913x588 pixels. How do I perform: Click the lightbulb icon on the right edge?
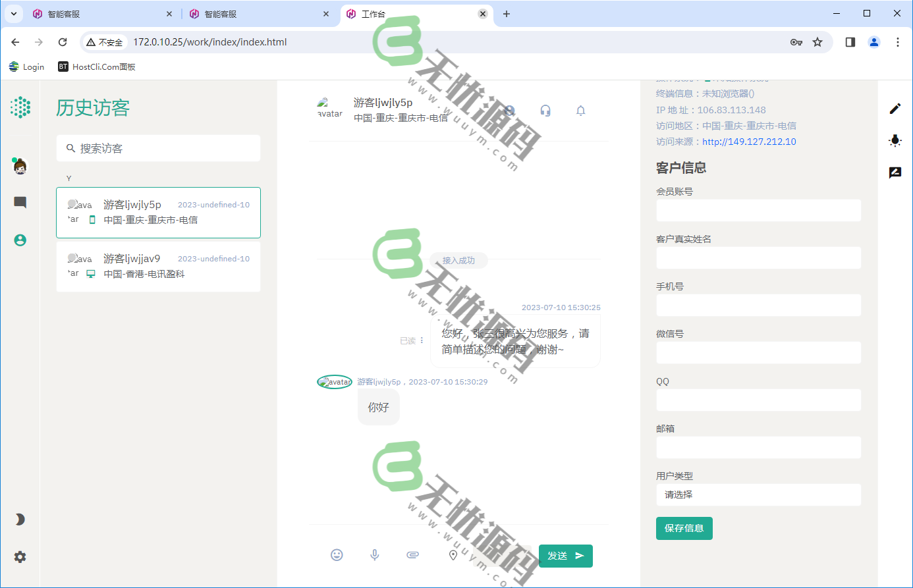point(895,140)
